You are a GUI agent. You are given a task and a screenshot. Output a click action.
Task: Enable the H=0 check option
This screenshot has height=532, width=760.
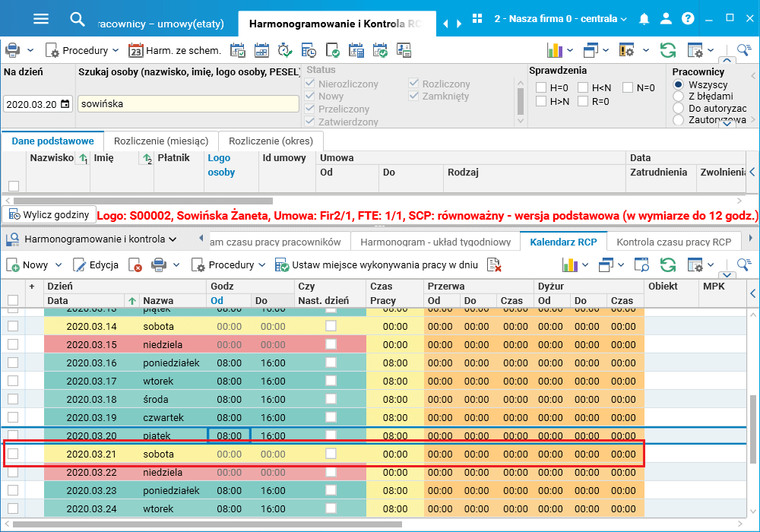click(541, 87)
